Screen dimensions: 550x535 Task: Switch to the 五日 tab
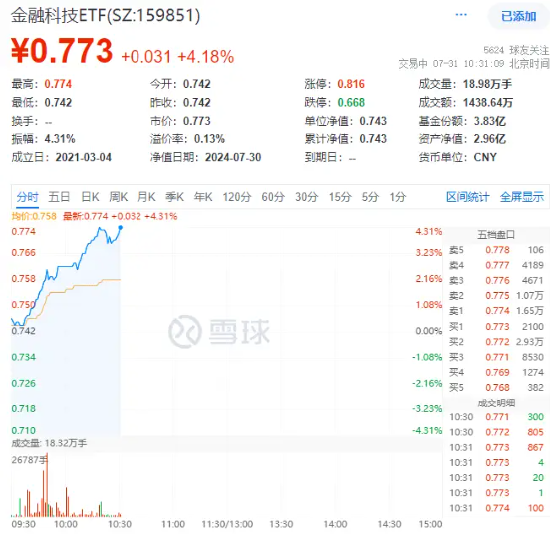point(59,197)
